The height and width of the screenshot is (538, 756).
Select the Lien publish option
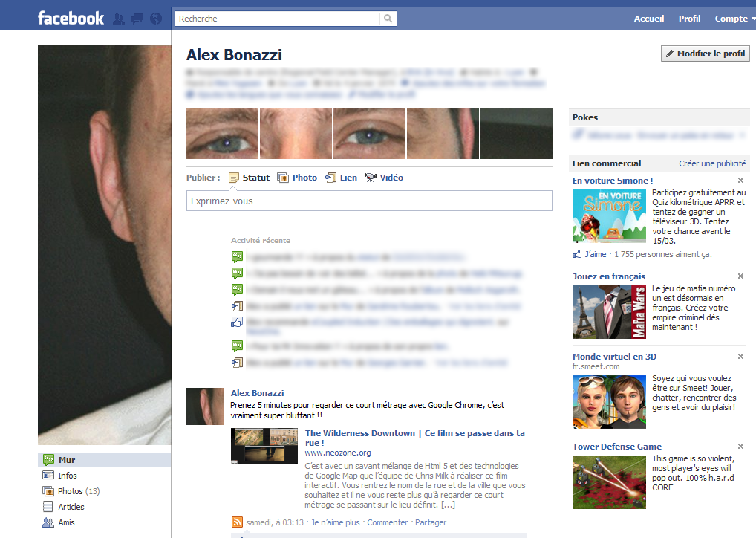point(342,178)
